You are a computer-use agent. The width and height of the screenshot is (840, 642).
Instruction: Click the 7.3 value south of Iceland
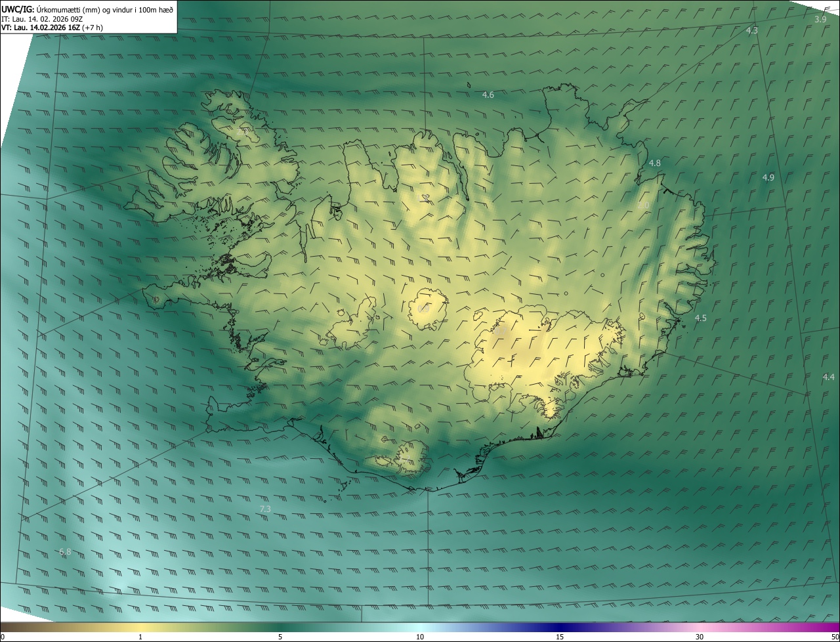pos(265,509)
